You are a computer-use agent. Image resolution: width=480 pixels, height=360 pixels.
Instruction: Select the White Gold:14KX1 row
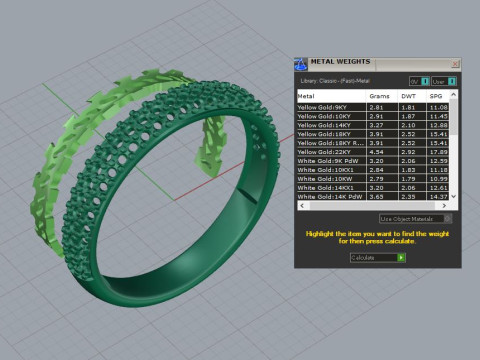(373, 188)
